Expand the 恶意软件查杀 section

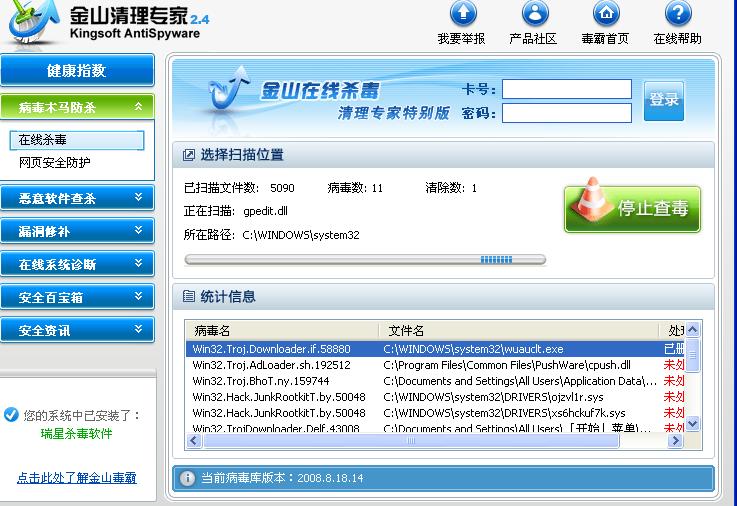click(x=77, y=198)
